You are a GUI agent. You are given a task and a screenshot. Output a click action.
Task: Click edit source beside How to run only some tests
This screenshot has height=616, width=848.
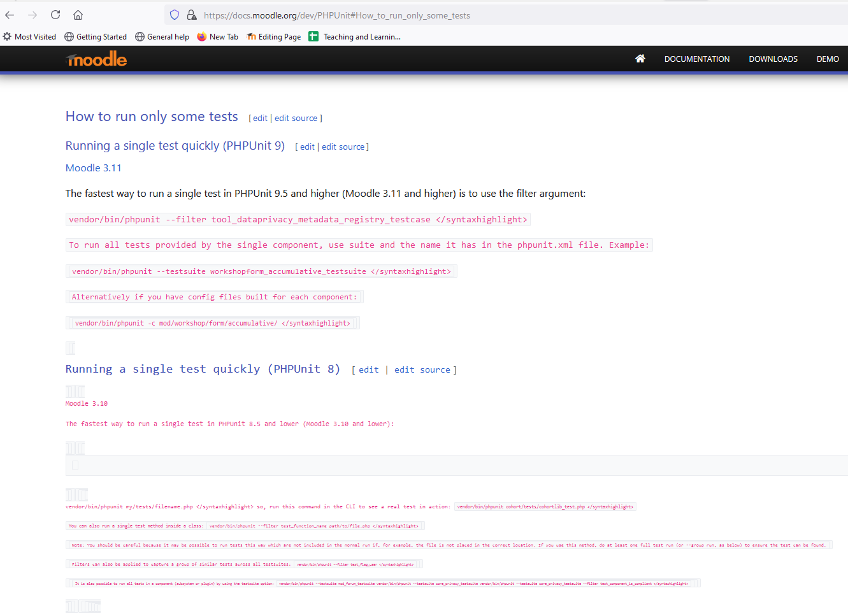296,118
